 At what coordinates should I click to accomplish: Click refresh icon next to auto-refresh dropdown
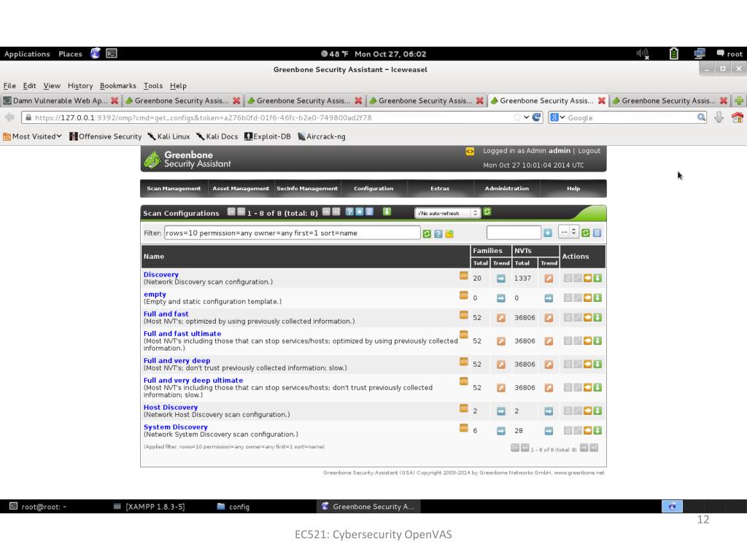tap(487, 212)
